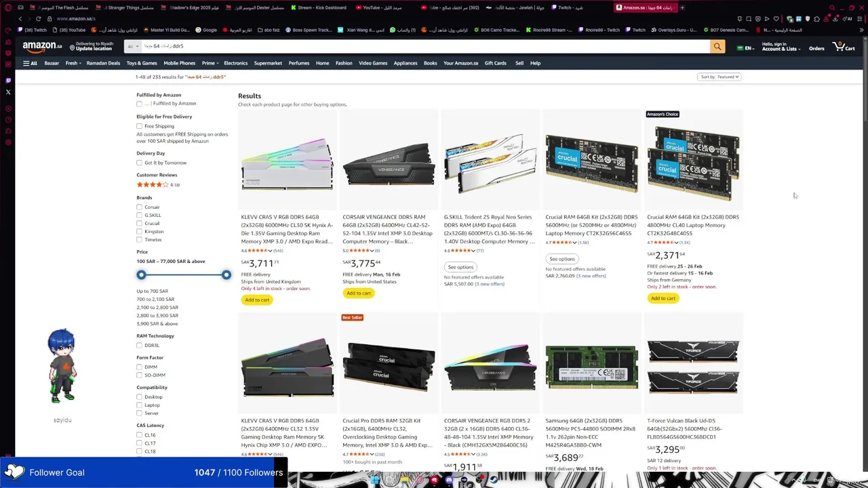Check the DDR3L RAM technology filter
This screenshot has height=488, width=868.
coord(139,345)
